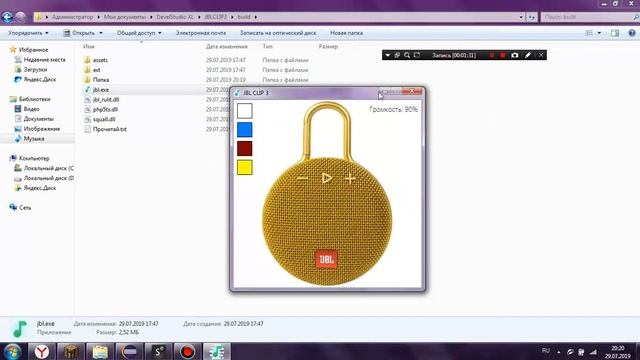The height and width of the screenshot is (360, 640).
Task: Select the Папка folder
Action: (100, 80)
